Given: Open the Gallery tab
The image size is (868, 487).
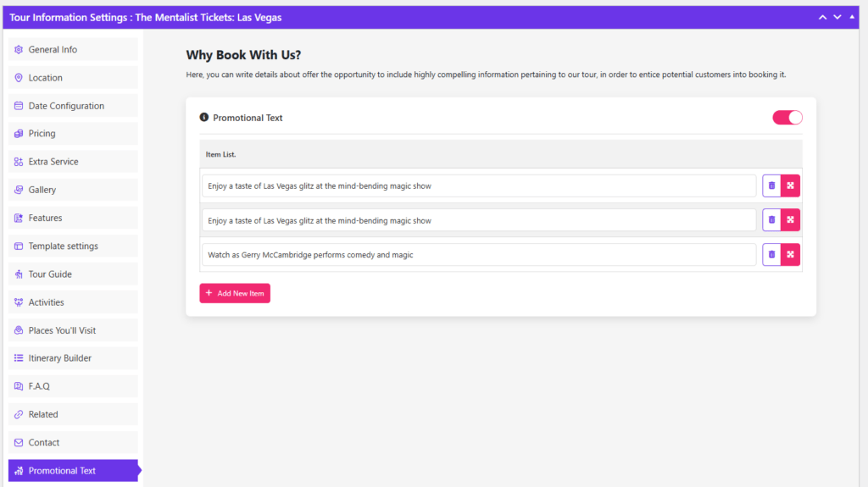Looking at the screenshot, I should pos(73,190).
